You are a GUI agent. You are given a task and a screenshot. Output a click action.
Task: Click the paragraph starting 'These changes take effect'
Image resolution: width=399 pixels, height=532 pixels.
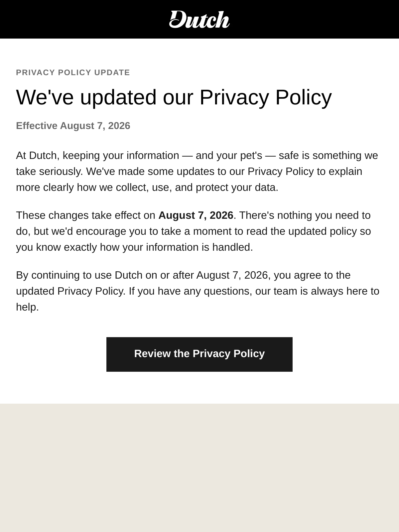[x=194, y=231]
